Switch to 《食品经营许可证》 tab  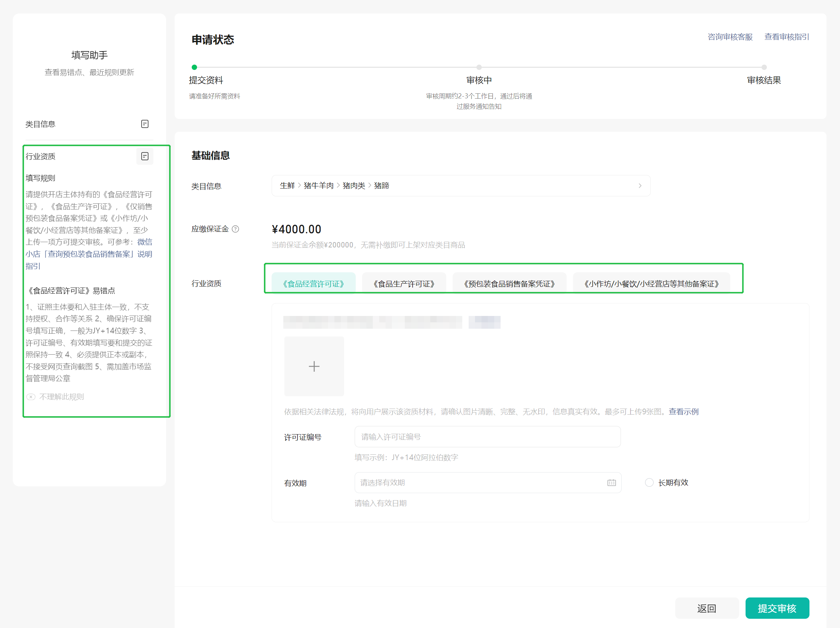pyautogui.click(x=314, y=284)
